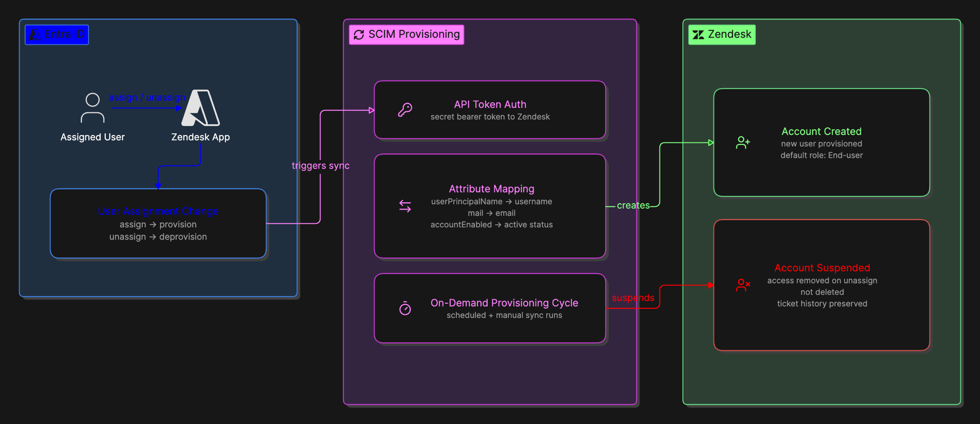This screenshot has height=424, width=980.
Task: Select the 'API Token Auth' title
Action: [490, 104]
